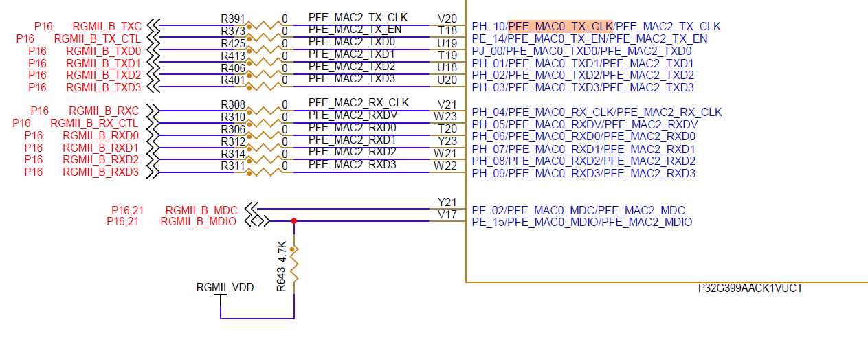Select the RGMII_B_RXD1 net label
Viewport: 868px width, 351px height.
click(x=100, y=148)
